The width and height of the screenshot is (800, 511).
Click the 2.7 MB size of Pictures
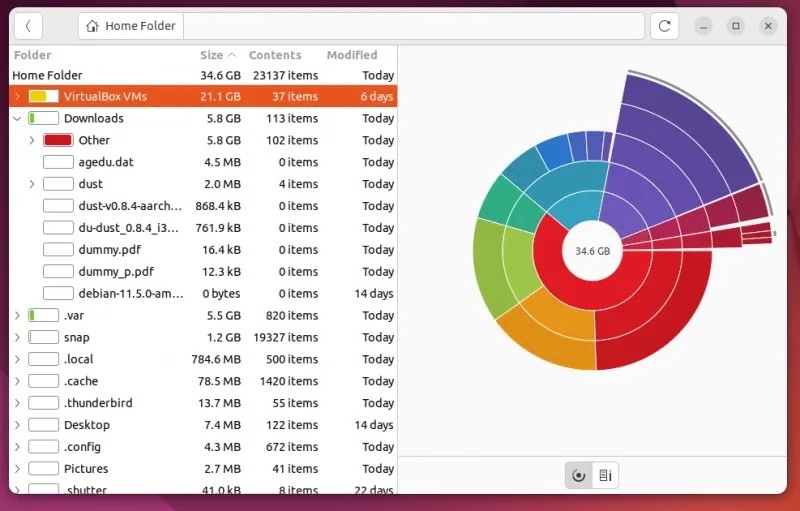(222, 469)
